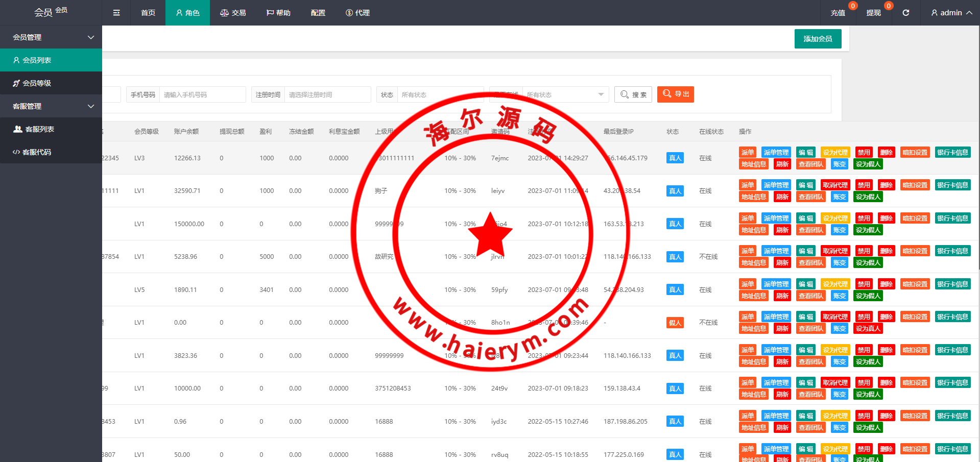Click the refresh icon in top bar

coord(905,13)
